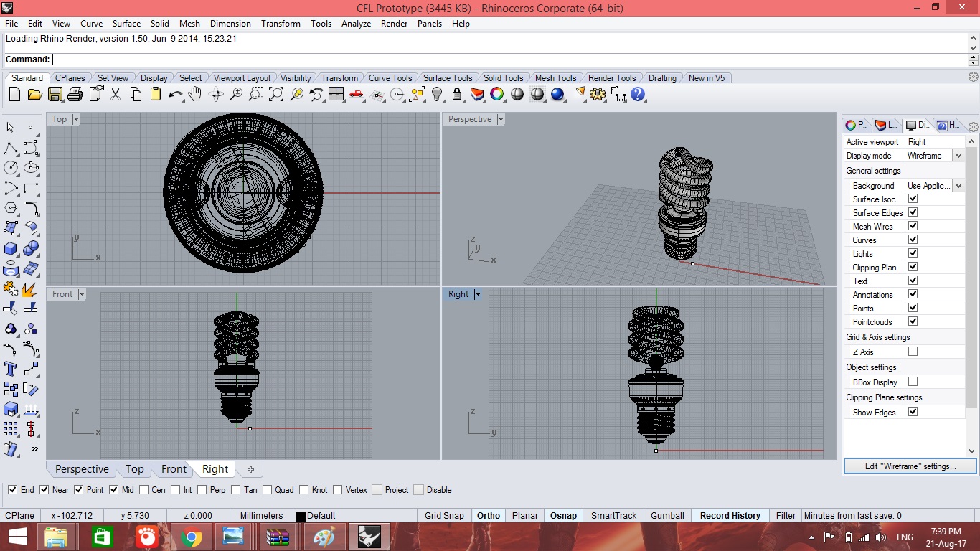Viewport: 980px width, 551px height.
Task: Click the Lock objects padlock icon
Action: click(x=457, y=94)
